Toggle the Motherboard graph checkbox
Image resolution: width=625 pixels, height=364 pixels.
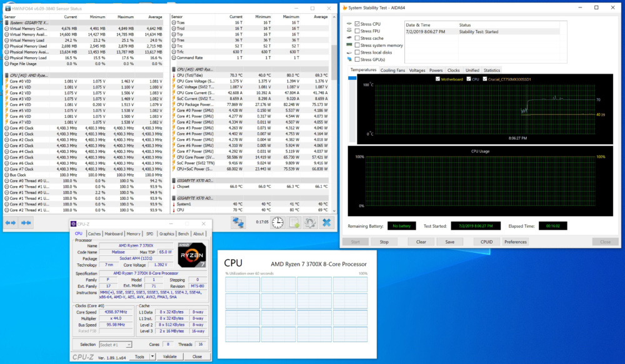click(x=437, y=79)
